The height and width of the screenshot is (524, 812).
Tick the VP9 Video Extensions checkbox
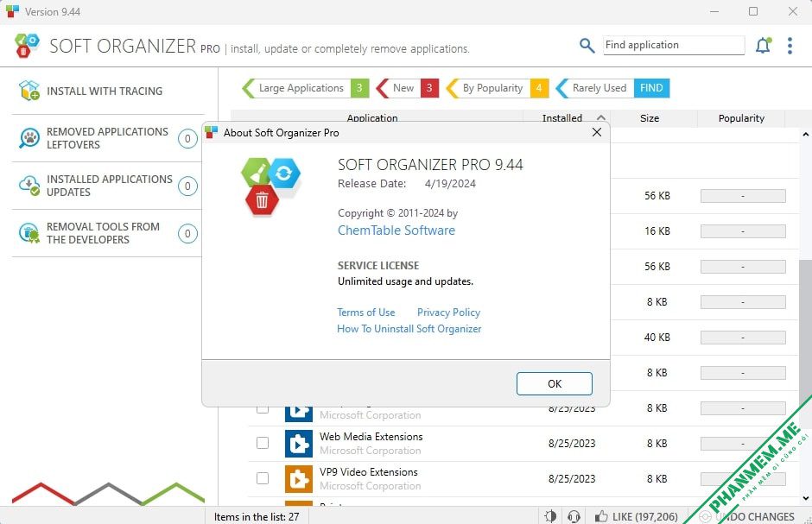(263, 478)
